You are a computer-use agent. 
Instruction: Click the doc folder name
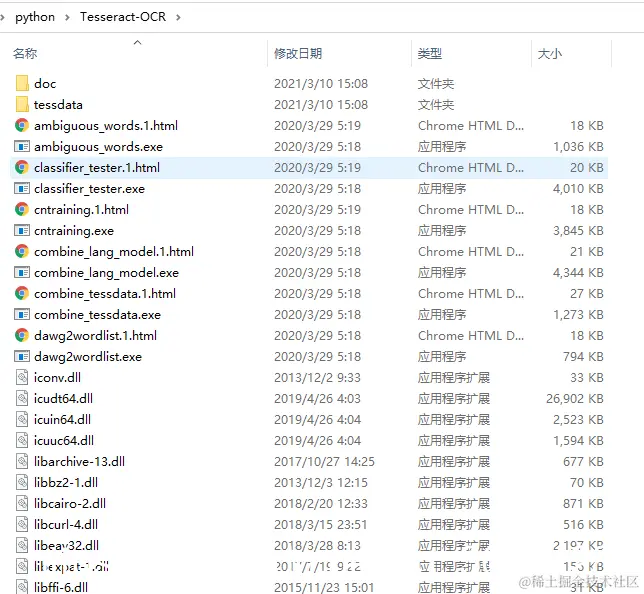tap(45, 83)
